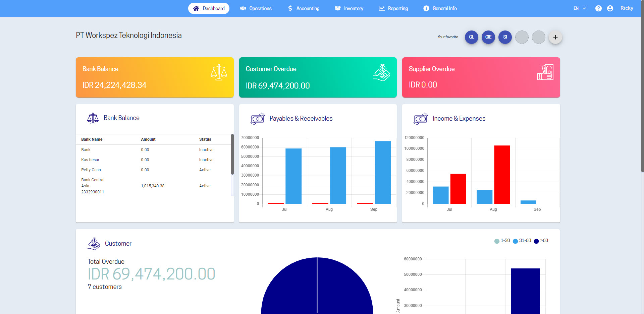Select the Kas besar bank row
Screen dimensions: 644x314
[x=153, y=160]
